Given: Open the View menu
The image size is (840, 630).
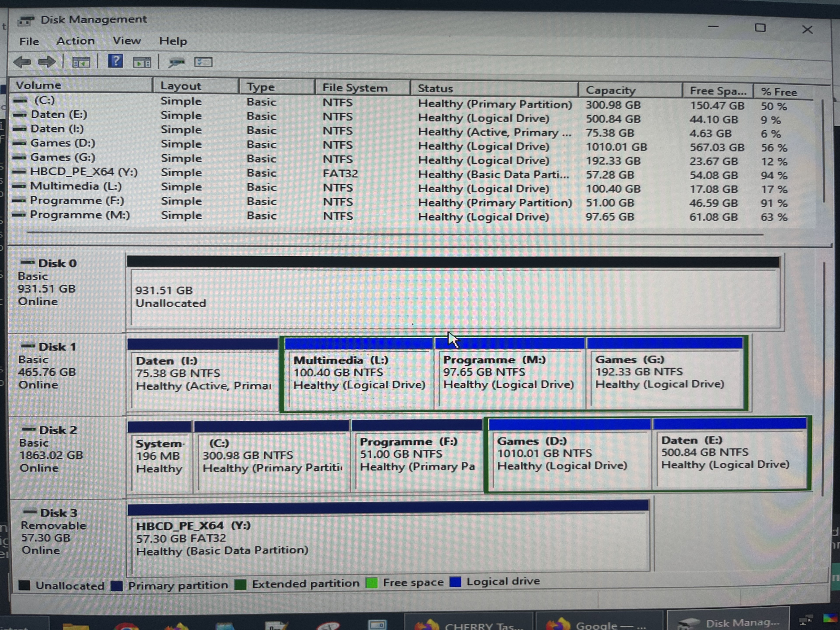Looking at the screenshot, I should (126, 41).
